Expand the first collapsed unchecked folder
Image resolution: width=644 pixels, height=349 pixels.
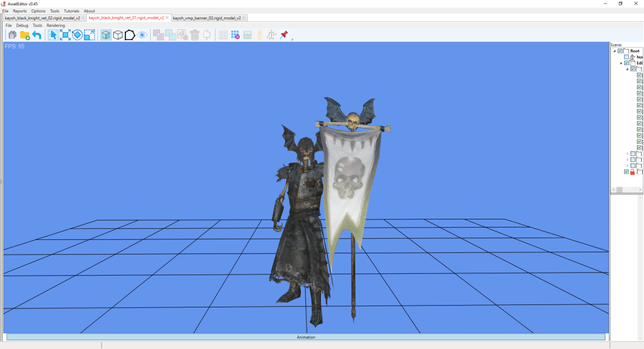point(628,154)
